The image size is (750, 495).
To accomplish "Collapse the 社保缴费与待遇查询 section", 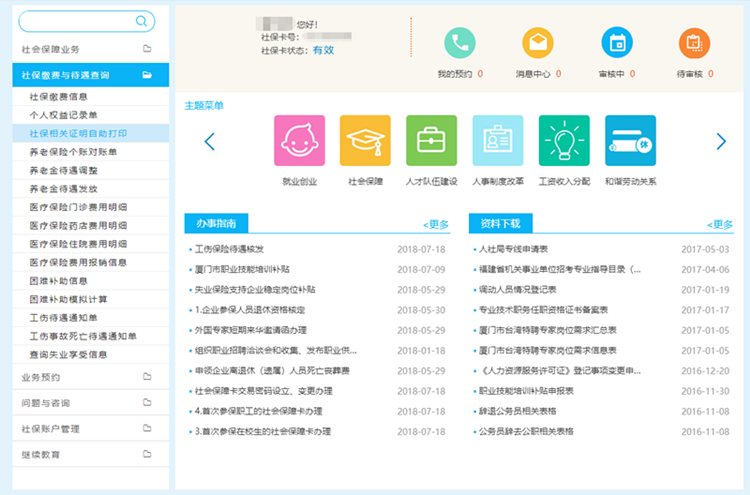I will pos(85,75).
